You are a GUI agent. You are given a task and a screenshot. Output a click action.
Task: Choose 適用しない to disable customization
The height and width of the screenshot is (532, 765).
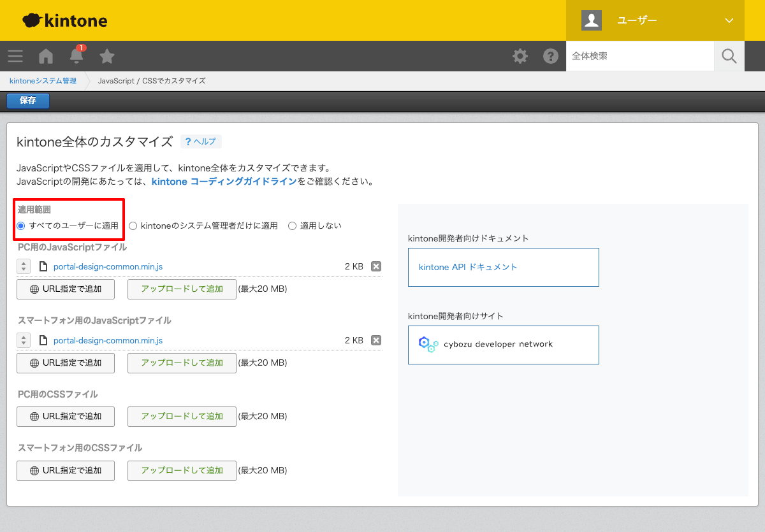(x=291, y=226)
